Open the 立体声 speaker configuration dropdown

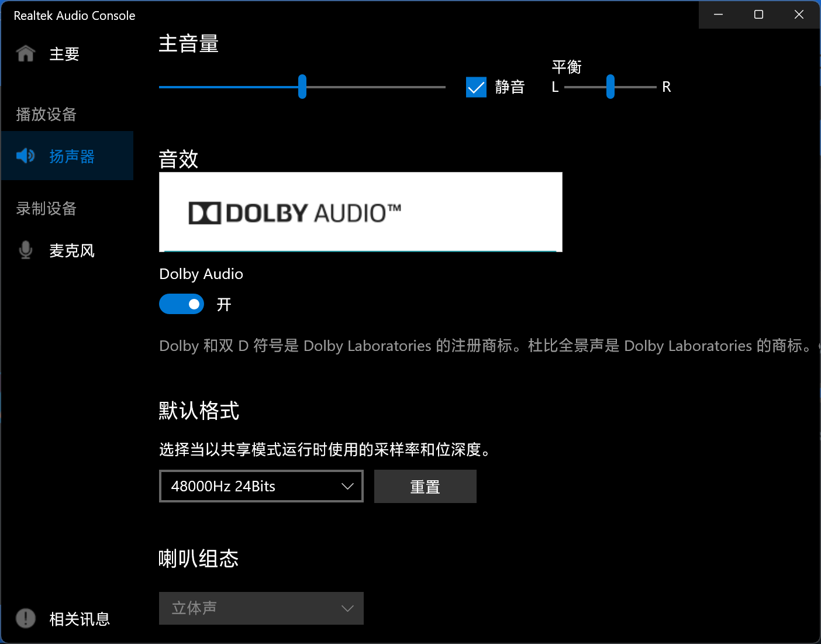coord(261,608)
